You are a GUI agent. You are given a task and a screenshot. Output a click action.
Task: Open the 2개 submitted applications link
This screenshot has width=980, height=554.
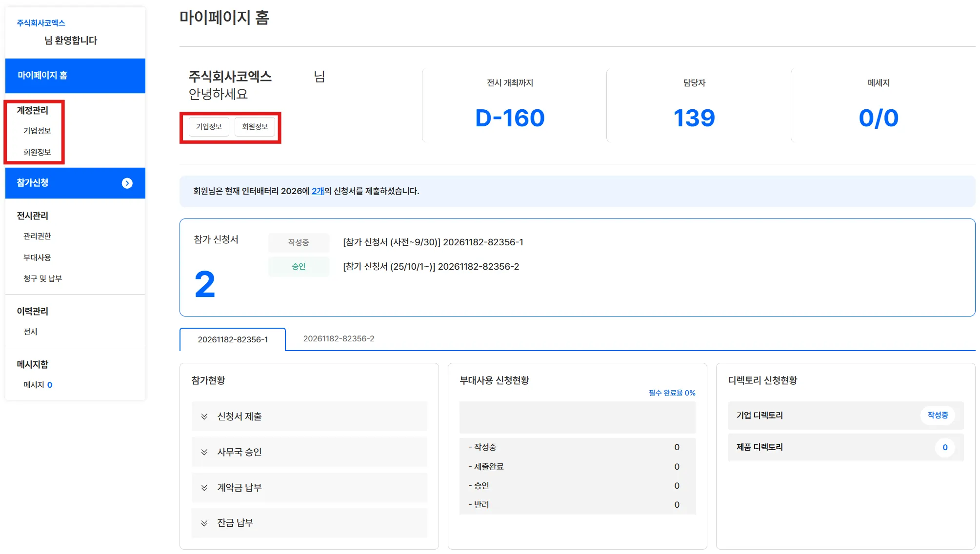point(318,191)
